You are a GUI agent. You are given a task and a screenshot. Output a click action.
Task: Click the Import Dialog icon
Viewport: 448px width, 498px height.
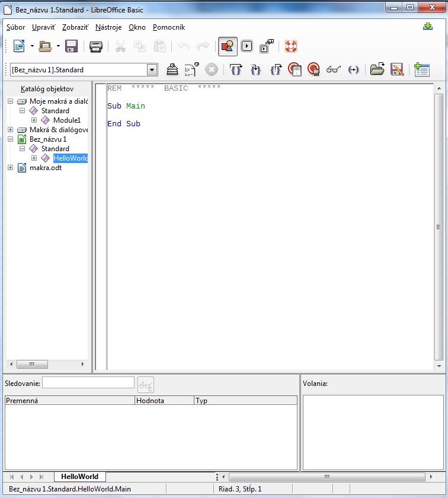pos(422,69)
